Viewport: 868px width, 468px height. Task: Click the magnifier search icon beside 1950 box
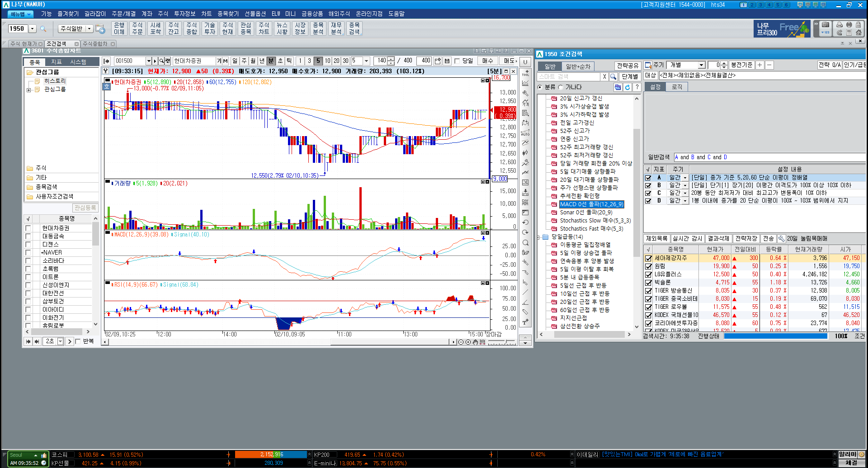pyautogui.click(x=43, y=29)
